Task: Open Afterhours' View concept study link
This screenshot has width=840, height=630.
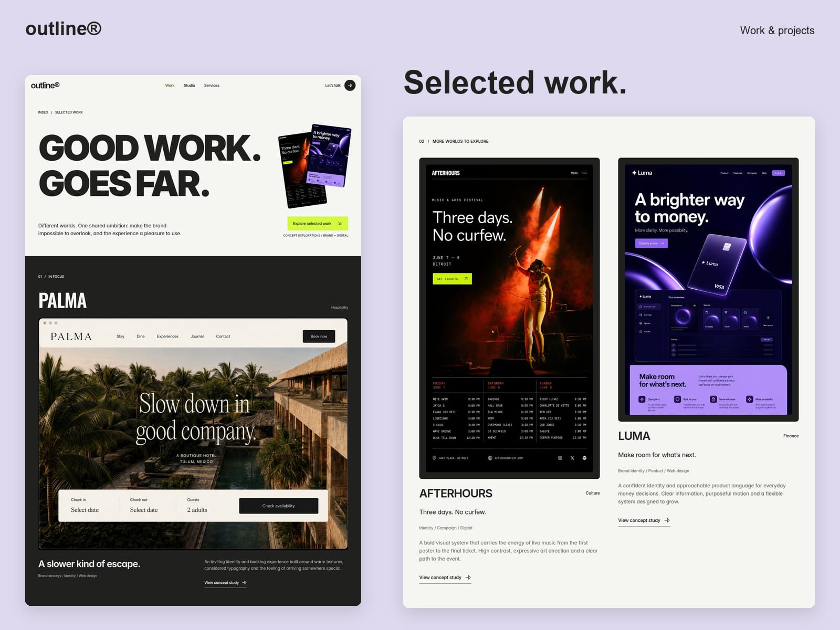Action: [x=445, y=577]
